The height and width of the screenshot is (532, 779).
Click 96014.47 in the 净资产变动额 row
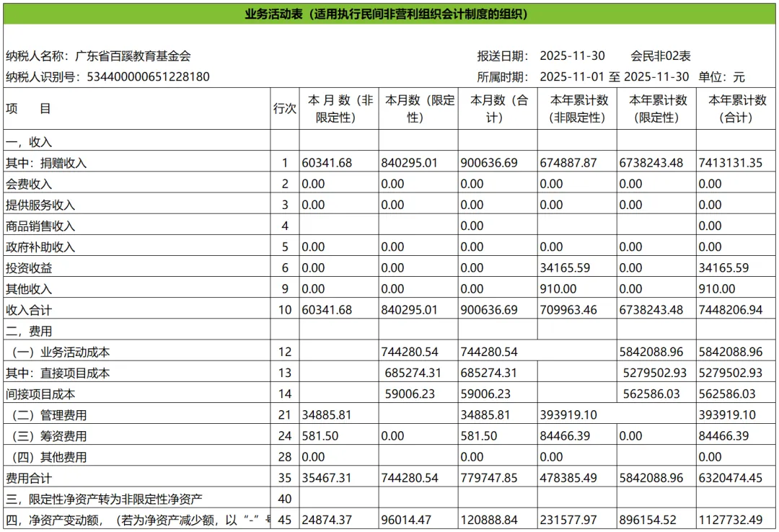(406, 520)
